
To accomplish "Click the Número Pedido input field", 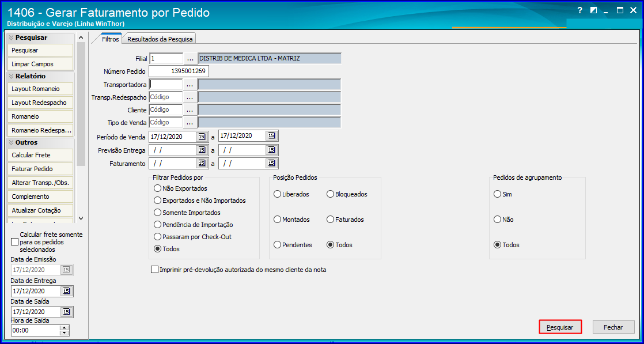I will 179,71.
